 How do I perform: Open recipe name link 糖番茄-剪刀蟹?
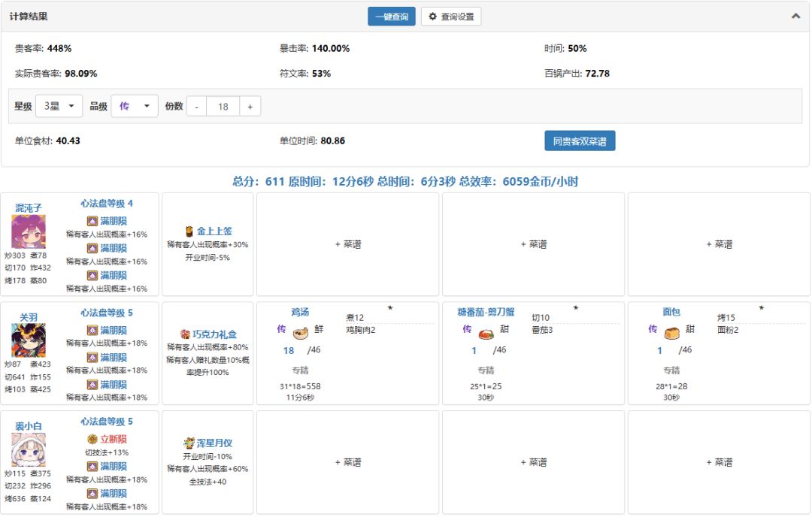pyautogui.click(x=486, y=312)
